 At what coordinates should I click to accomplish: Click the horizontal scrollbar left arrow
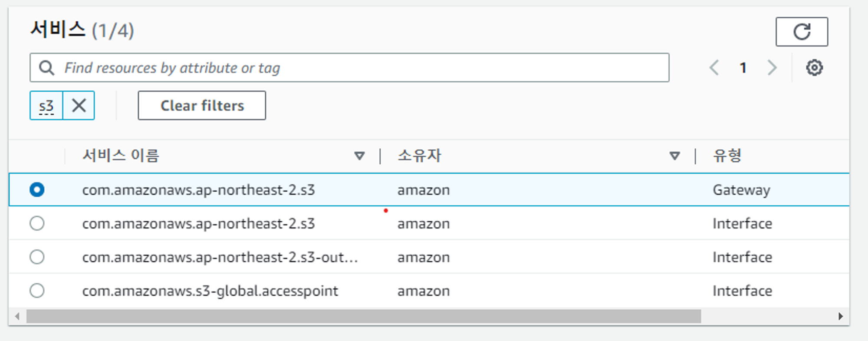(x=17, y=316)
